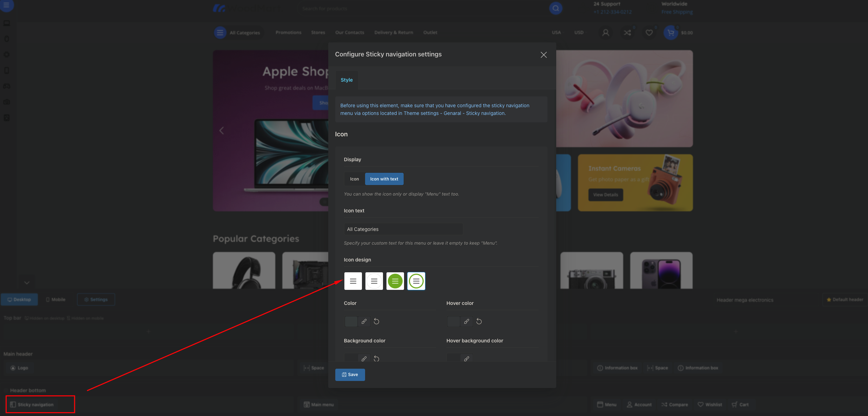
Task: Click the camera icon in left sidebar
Action: pyautogui.click(x=6, y=102)
